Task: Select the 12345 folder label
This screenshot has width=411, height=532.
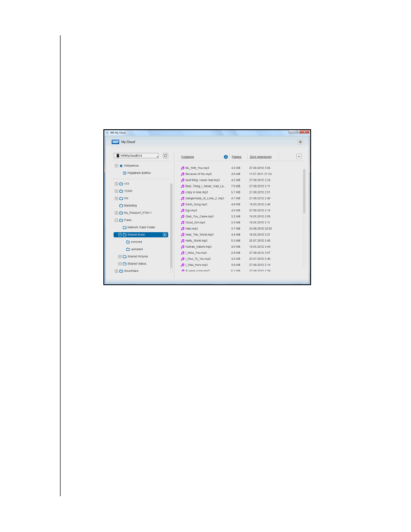Action: pyautogui.click(x=128, y=191)
